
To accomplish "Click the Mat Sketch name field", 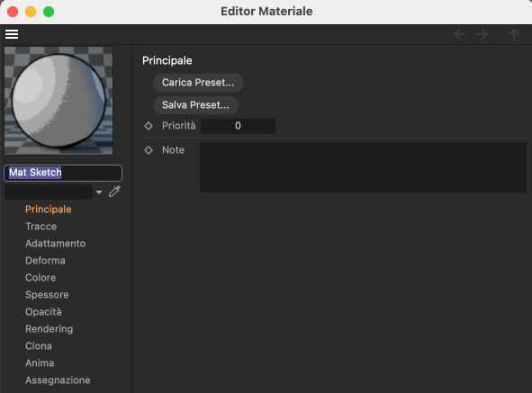I will pyautogui.click(x=63, y=173).
